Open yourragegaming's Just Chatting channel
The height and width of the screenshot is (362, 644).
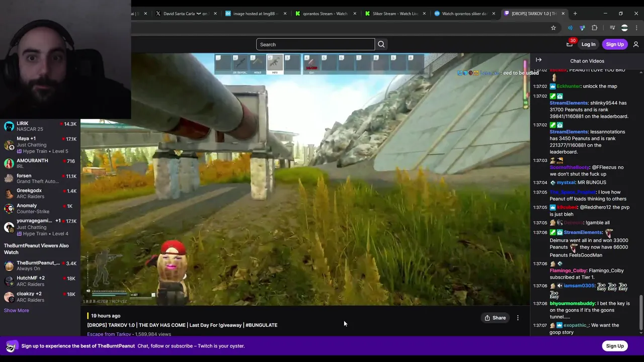click(40, 227)
